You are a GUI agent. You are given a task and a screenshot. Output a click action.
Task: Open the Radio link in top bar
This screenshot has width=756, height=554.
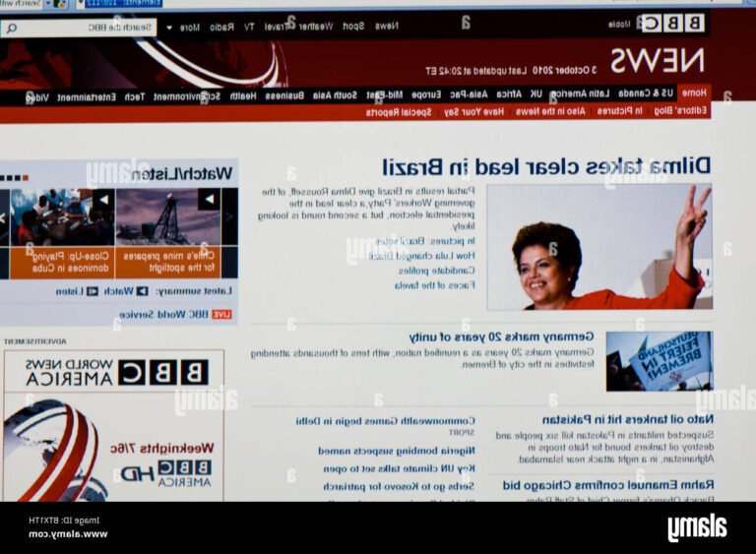pyautogui.click(x=221, y=27)
